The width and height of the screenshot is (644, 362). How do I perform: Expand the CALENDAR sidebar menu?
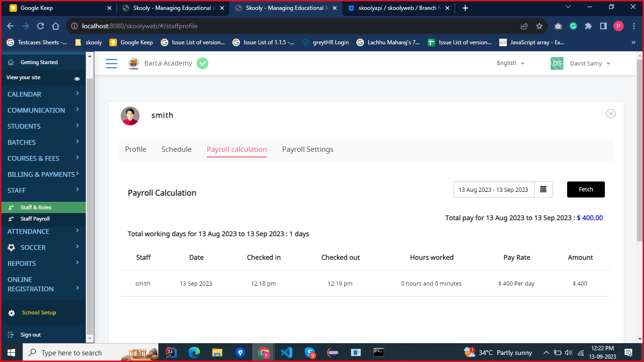coord(43,94)
